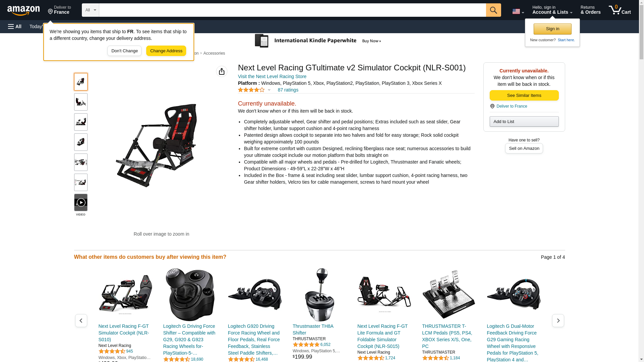Open Account & Lists menu

pos(552,10)
